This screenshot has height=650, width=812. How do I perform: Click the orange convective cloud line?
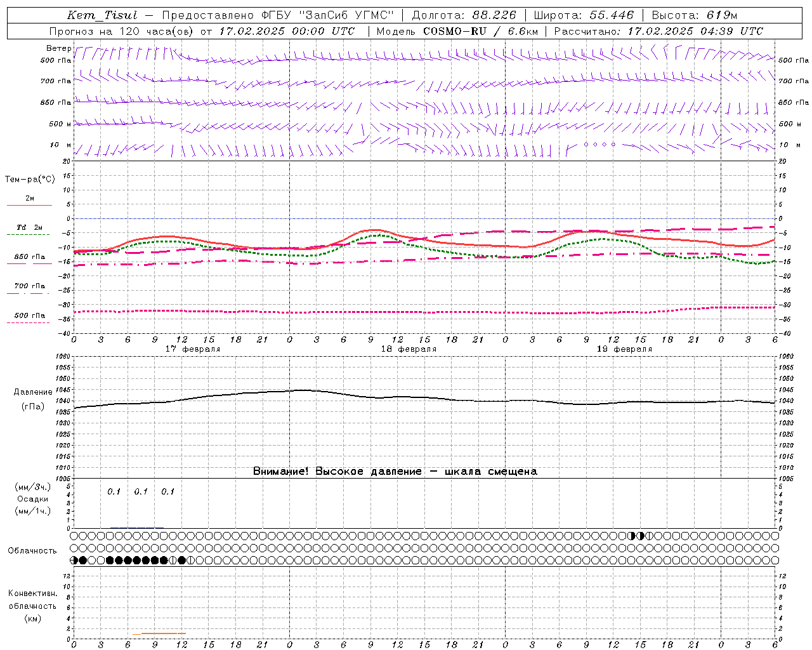coord(159,633)
